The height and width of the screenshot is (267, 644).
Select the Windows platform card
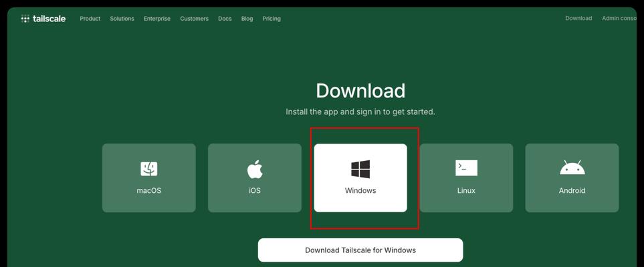[360, 178]
